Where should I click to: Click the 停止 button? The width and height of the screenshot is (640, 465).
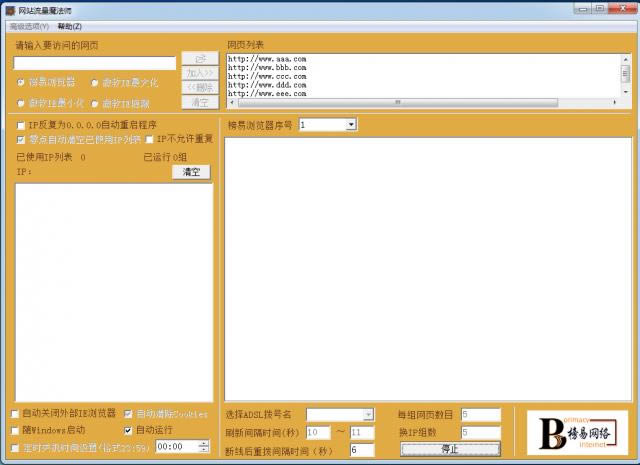(450, 449)
